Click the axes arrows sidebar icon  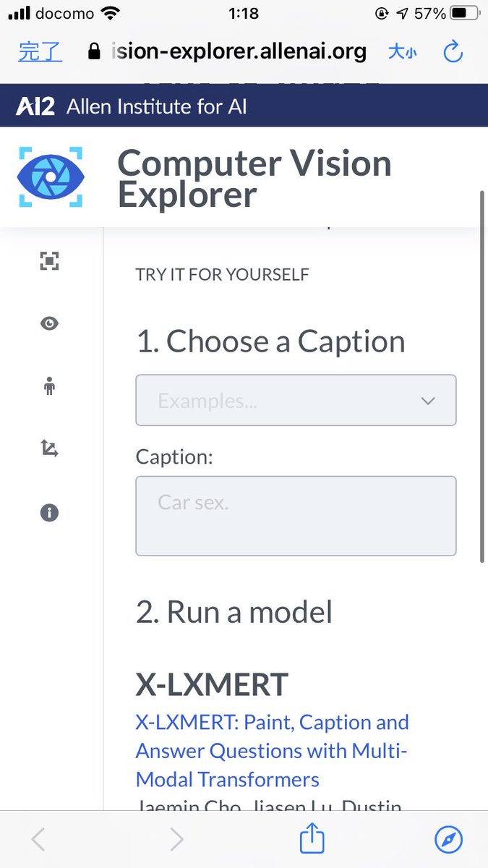point(49,449)
